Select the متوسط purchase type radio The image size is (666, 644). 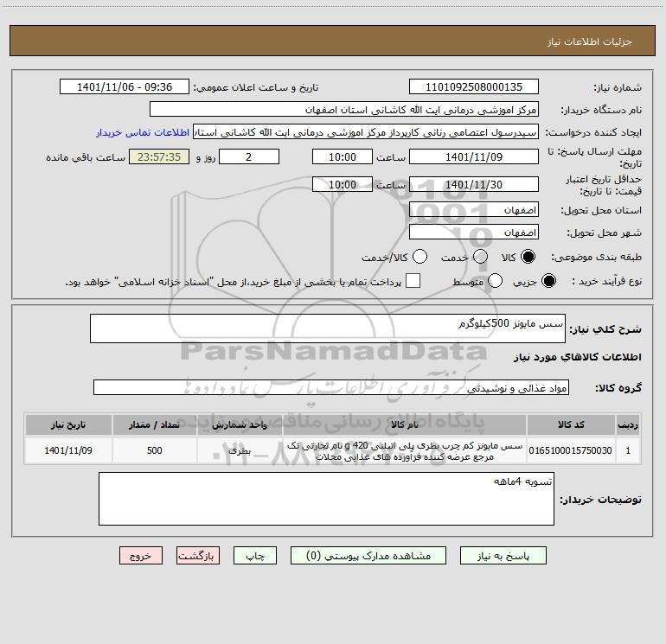pyautogui.click(x=496, y=281)
